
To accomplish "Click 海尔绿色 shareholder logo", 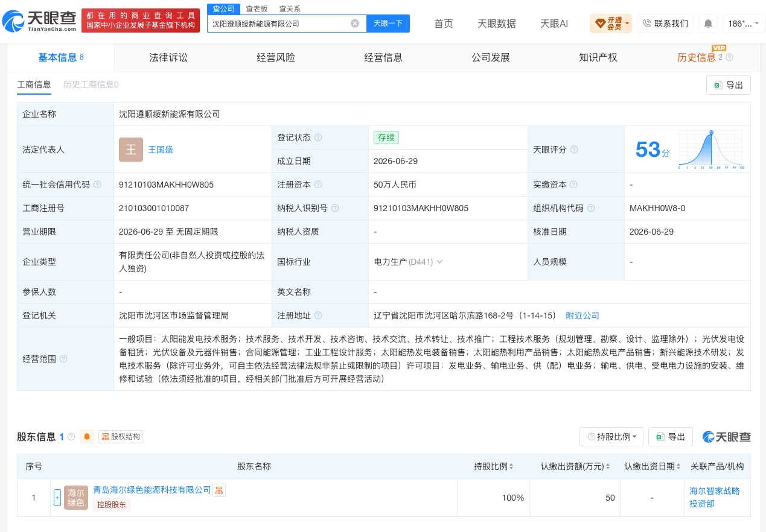I will (x=76, y=498).
